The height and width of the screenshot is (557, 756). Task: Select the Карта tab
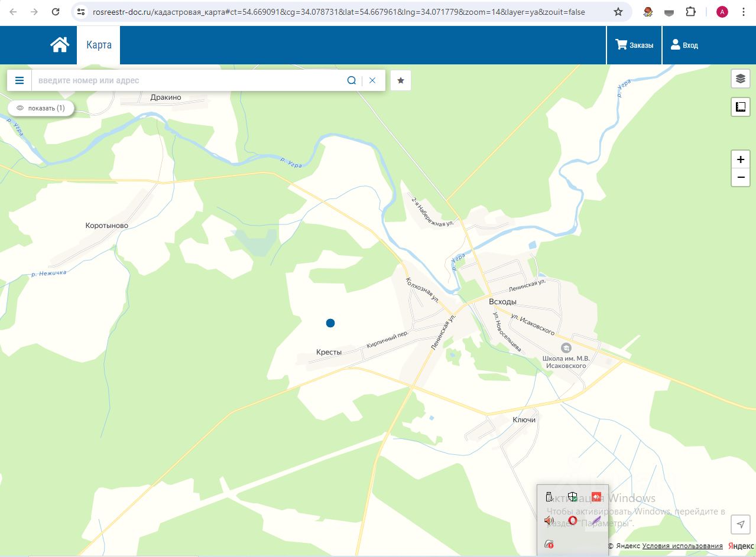point(99,45)
